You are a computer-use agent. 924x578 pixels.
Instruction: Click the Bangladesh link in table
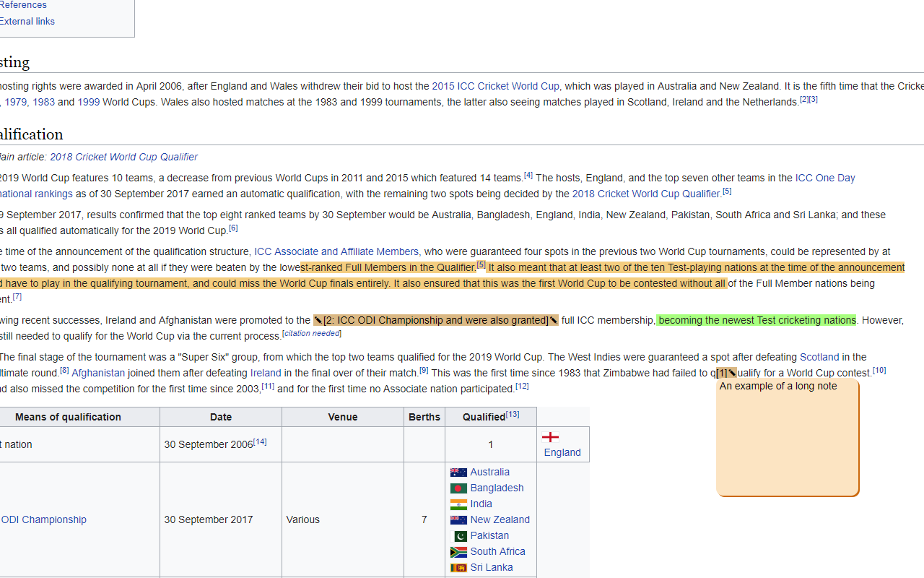pyautogui.click(x=497, y=488)
